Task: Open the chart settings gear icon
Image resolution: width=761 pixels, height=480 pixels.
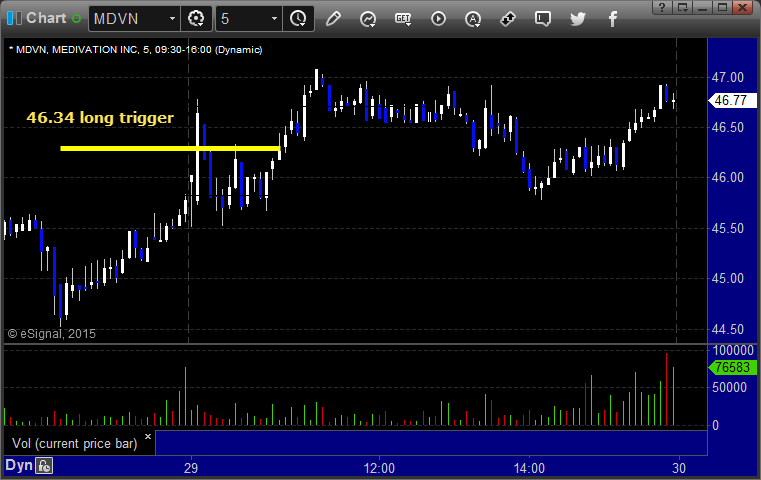Action: click(196, 19)
